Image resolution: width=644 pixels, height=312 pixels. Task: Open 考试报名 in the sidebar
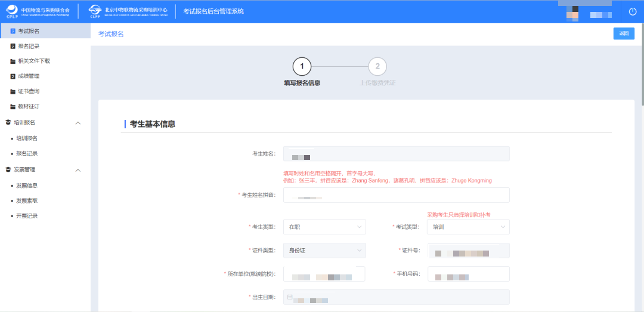tap(45, 31)
